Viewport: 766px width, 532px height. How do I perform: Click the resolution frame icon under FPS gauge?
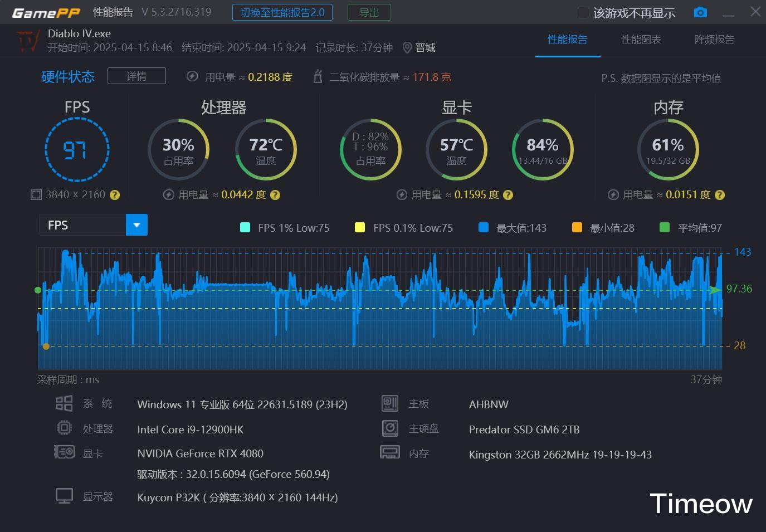click(x=36, y=194)
